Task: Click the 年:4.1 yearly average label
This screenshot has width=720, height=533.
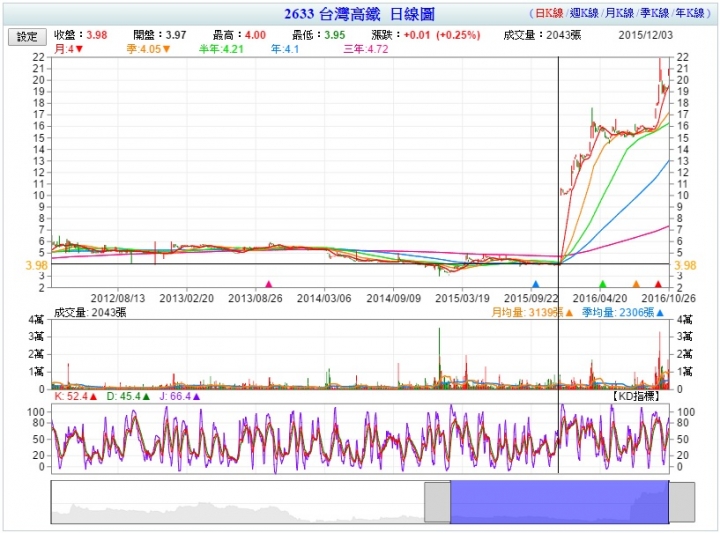Action: tap(285, 49)
